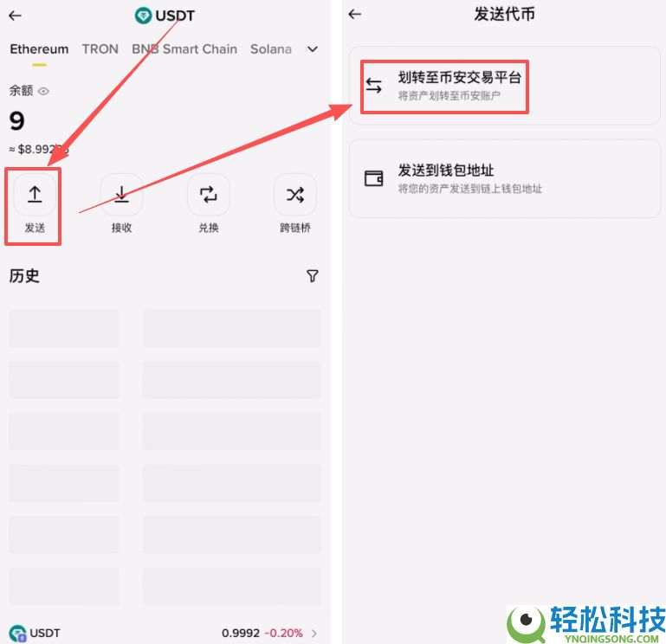The width and height of the screenshot is (666, 644).
Task: Tap the 0.9992 price value
Action: [241, 634]
